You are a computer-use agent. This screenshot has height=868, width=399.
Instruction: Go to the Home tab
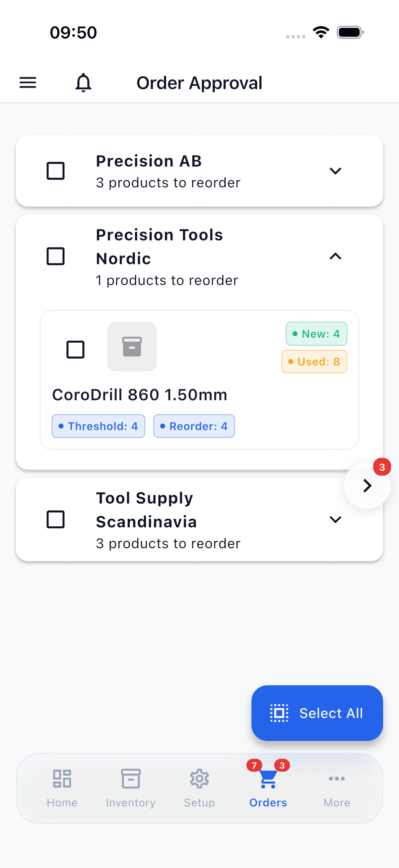click(62, 789)
